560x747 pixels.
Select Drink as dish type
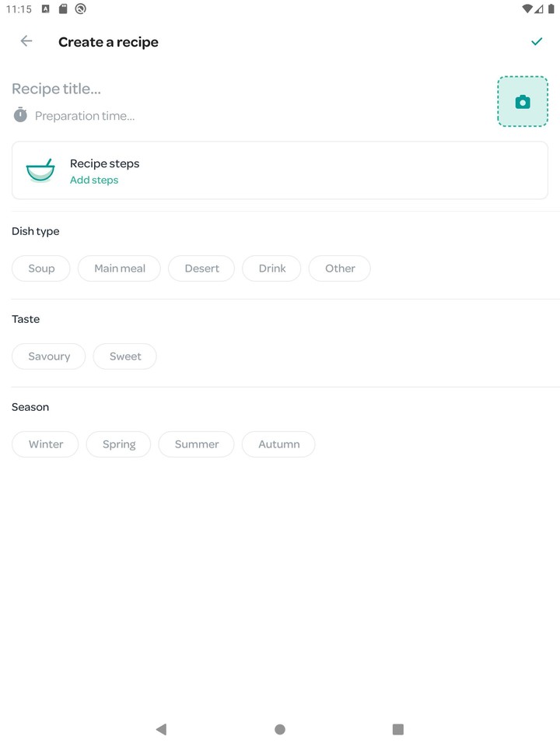coord(272,268)
